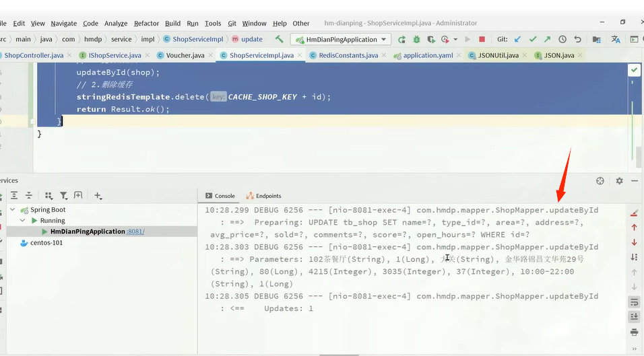
Task: Click the Build project hammer icon
Action: click(x=280, y=39)
